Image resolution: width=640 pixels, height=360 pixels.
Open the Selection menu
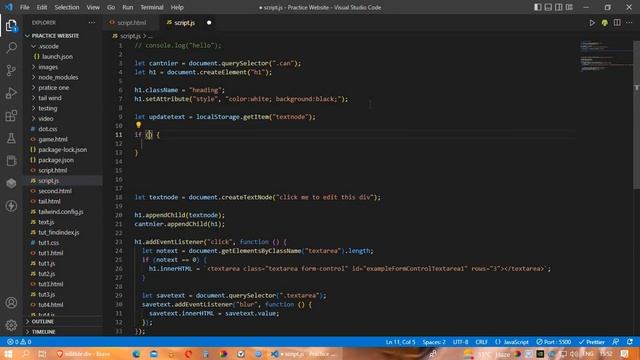(x=67, y=7)
